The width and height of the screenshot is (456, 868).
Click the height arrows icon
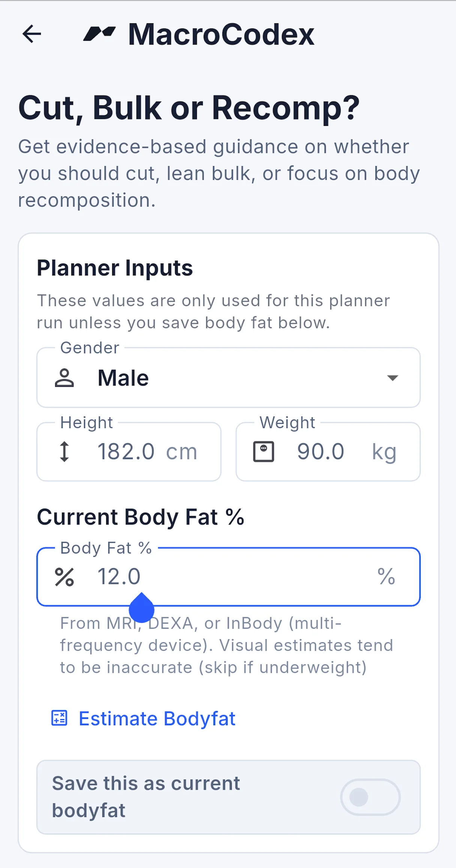tap(64, 452)
